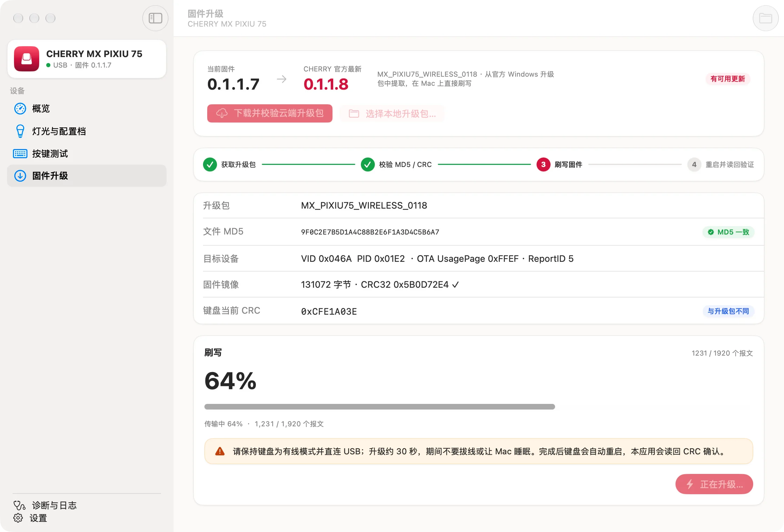This screenshot has height=532, width=784.
Task: Click the stethoscope icon for 诊断与日志
Action: 20,505
